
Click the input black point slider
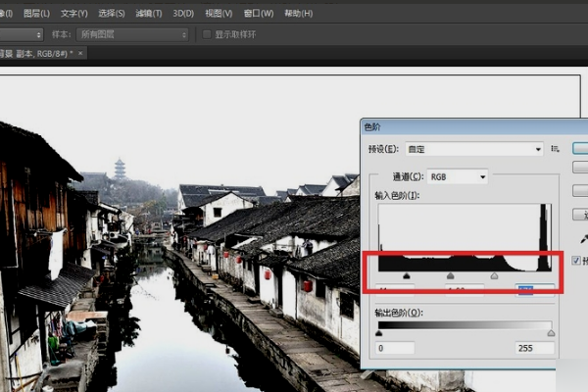click(407, 277)
